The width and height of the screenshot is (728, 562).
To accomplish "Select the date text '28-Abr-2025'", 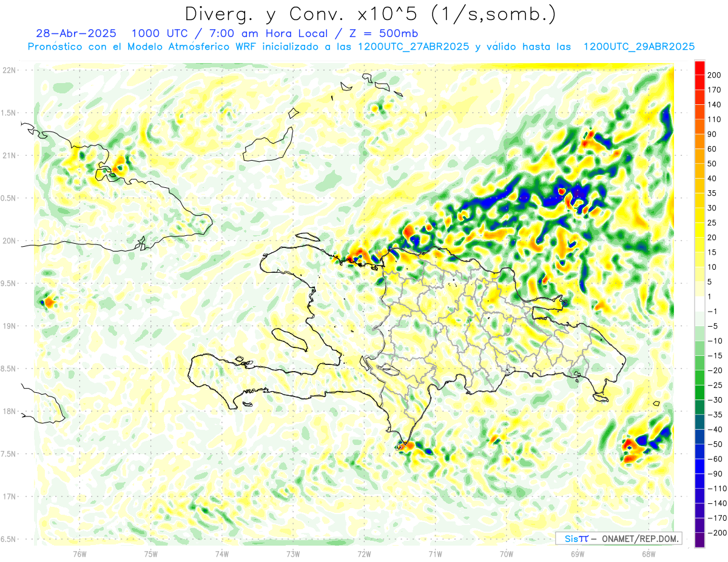I will [75, 33].
